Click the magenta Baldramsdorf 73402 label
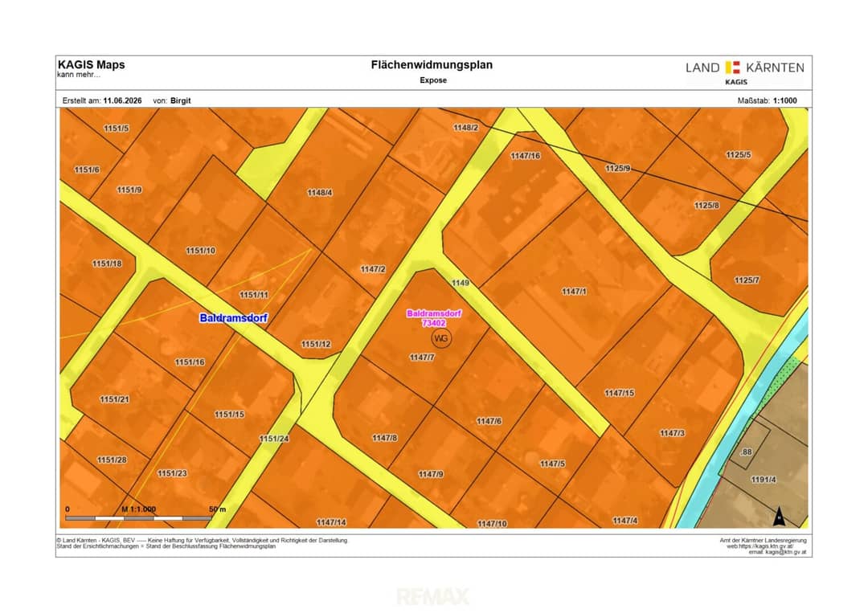Viewport: 868px width, 613px height. (x=434, y=318)
